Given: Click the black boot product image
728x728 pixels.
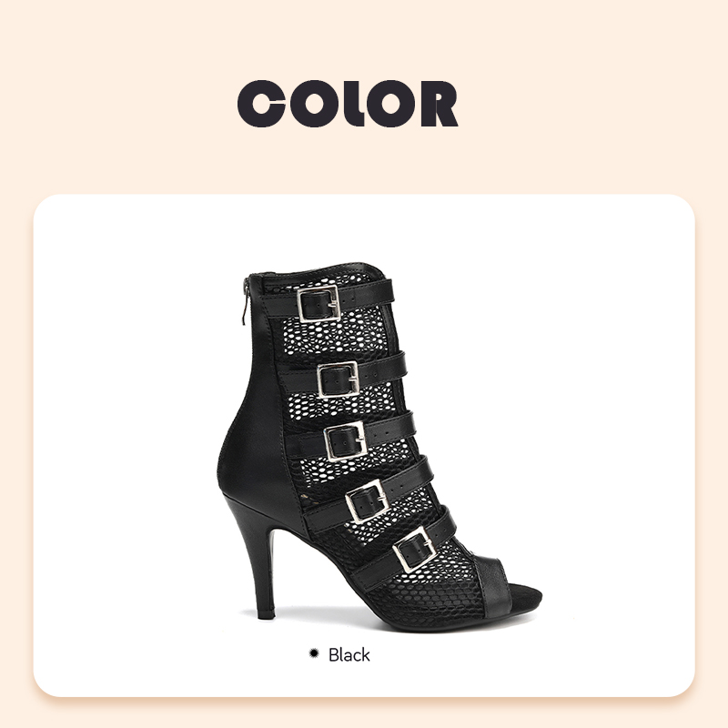Looking at the screenshot, I should [x=379, y=447].
